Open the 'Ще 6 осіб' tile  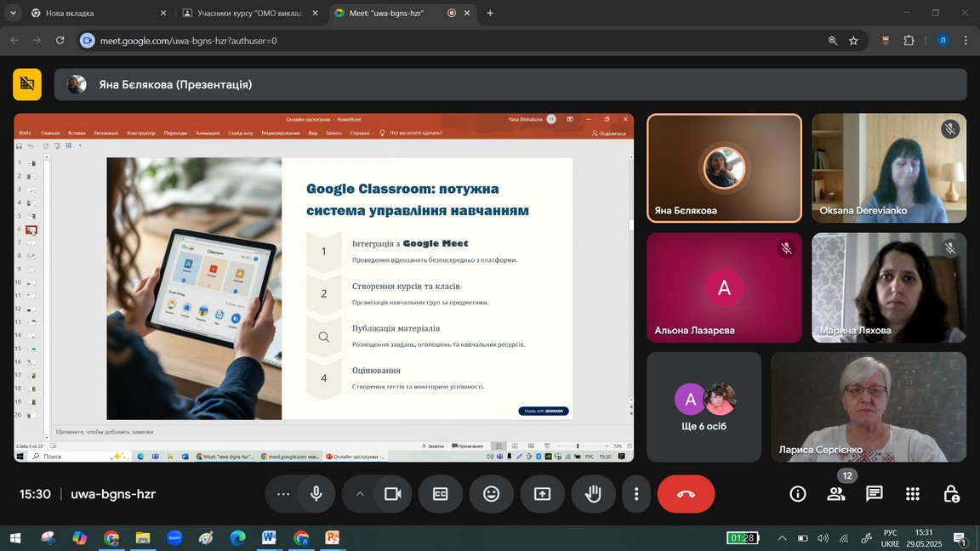point(704,406)
